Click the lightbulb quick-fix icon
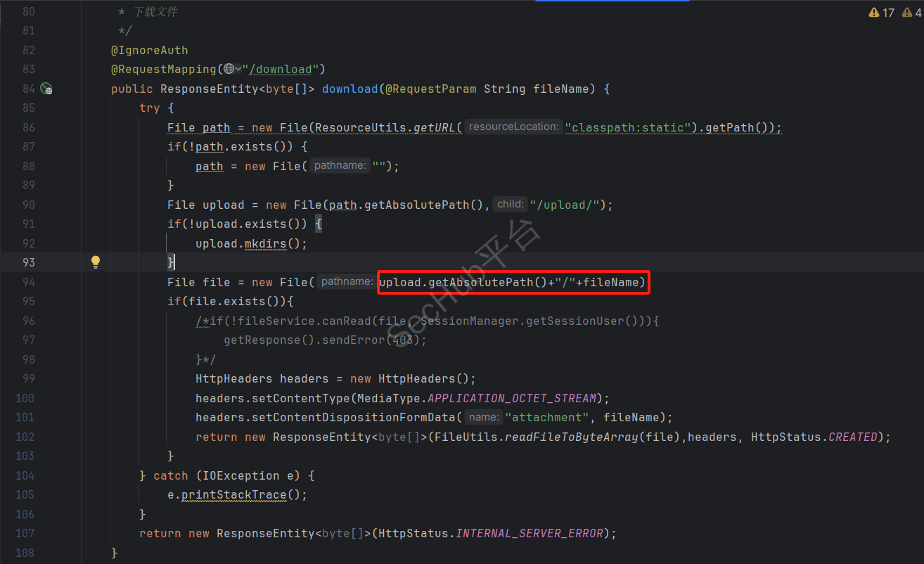Screen dimensions: 924x564 [x=96, y=262]
